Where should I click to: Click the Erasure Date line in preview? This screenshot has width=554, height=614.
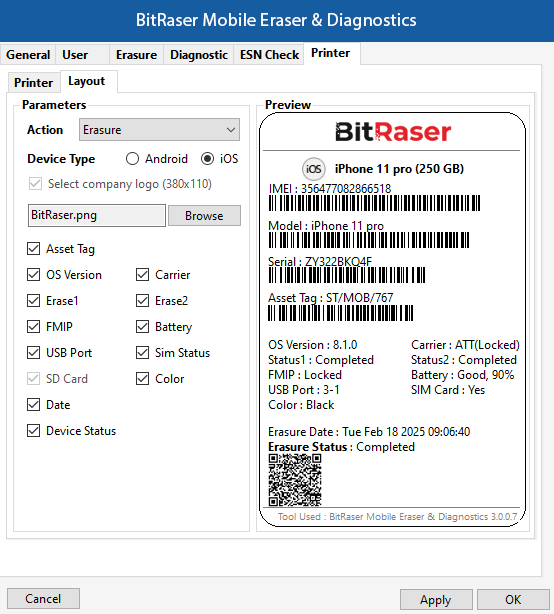369,432
